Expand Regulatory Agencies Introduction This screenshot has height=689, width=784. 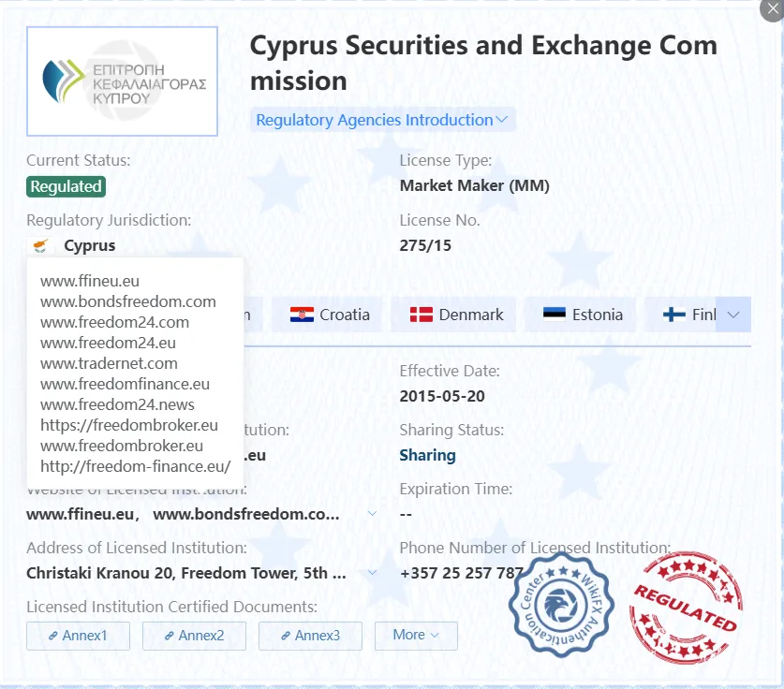click(382, 120)
